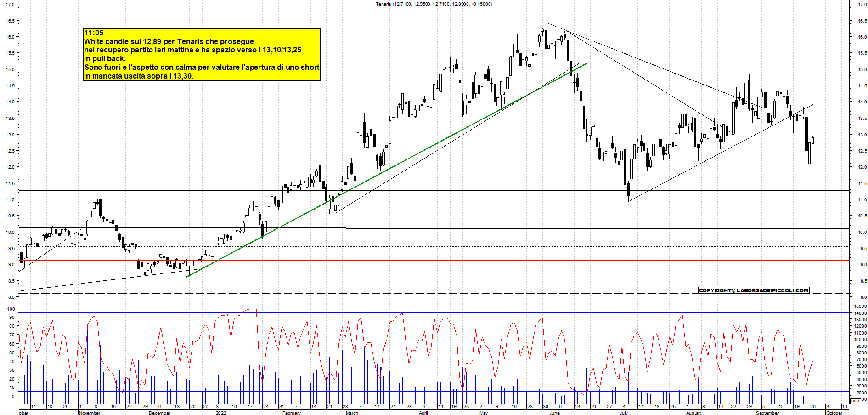Click the '17.0' value on the right price axis

tap(862, 4)
